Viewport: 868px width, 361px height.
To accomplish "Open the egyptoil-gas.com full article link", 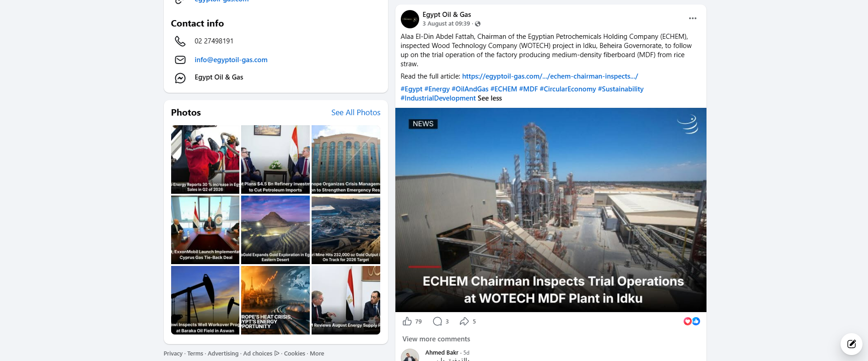I will (550, 76).
